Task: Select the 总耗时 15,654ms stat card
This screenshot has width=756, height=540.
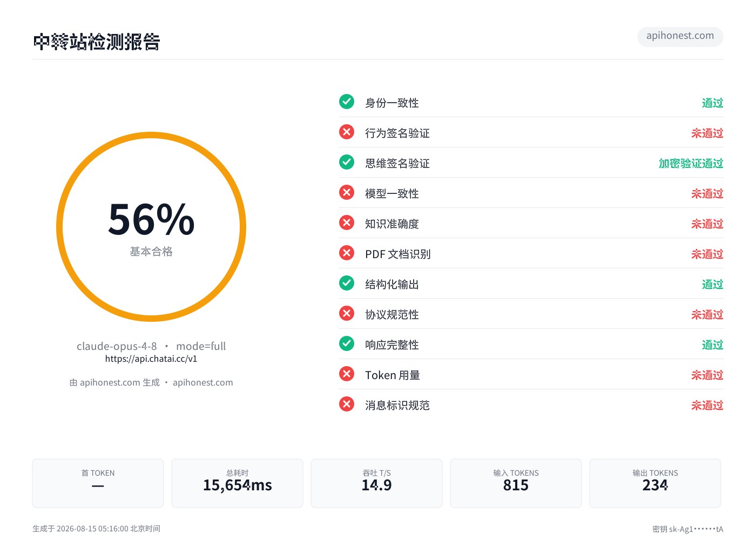Action: 238,483
